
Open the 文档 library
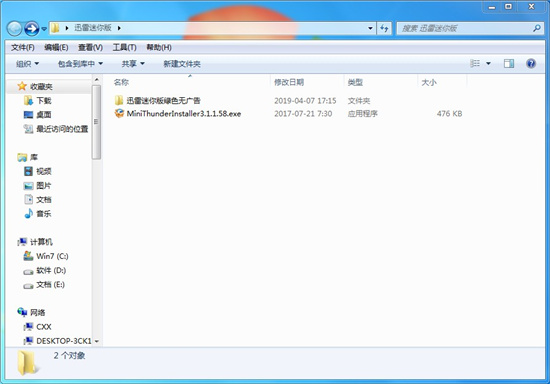[x=44, y=200]
